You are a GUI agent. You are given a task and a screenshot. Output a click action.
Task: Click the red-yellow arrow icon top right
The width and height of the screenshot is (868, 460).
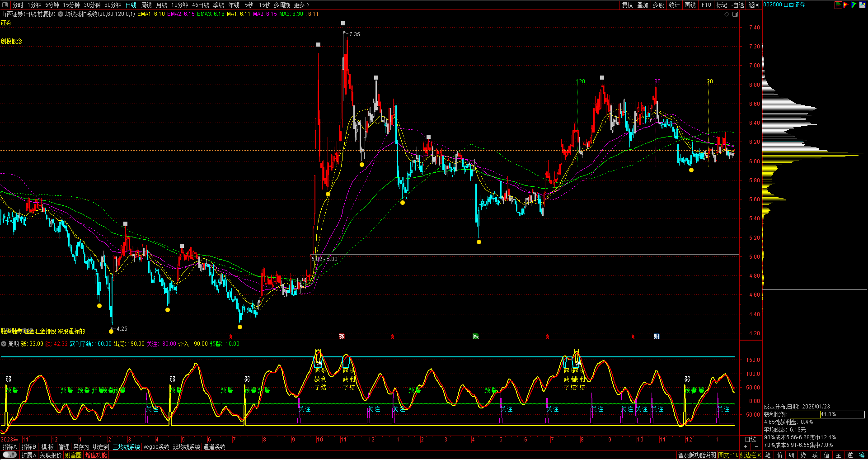(x=846, y=5)
